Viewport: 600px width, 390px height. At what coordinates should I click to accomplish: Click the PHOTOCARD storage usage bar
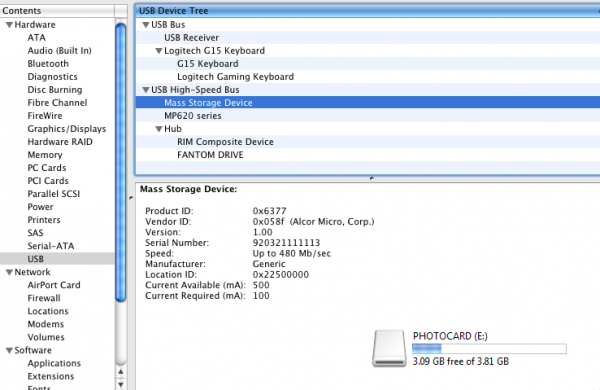pos(489,349)
